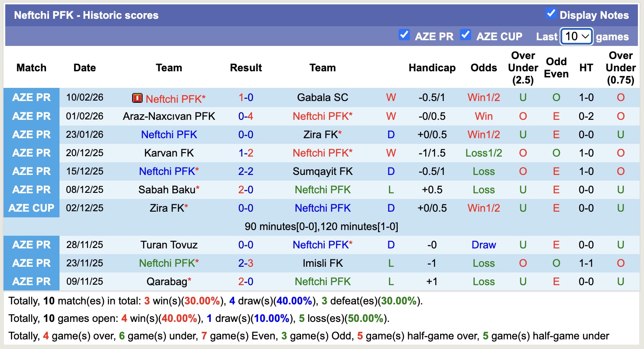Open the Sumqayit FK team link
Image resolution: width=644 pixels, height=349 pixels.
(x=322, y=171)
